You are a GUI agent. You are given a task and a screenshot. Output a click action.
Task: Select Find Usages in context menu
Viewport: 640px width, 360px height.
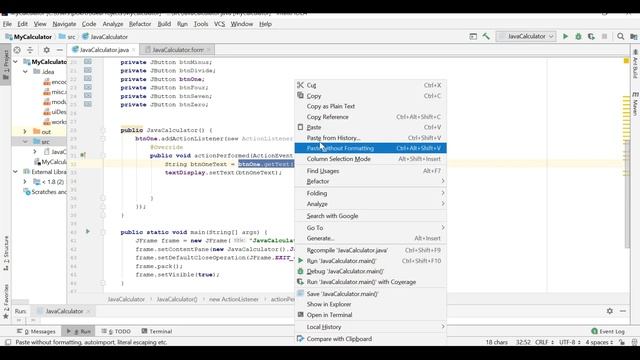pyautogui.click(x=371, y=171)
